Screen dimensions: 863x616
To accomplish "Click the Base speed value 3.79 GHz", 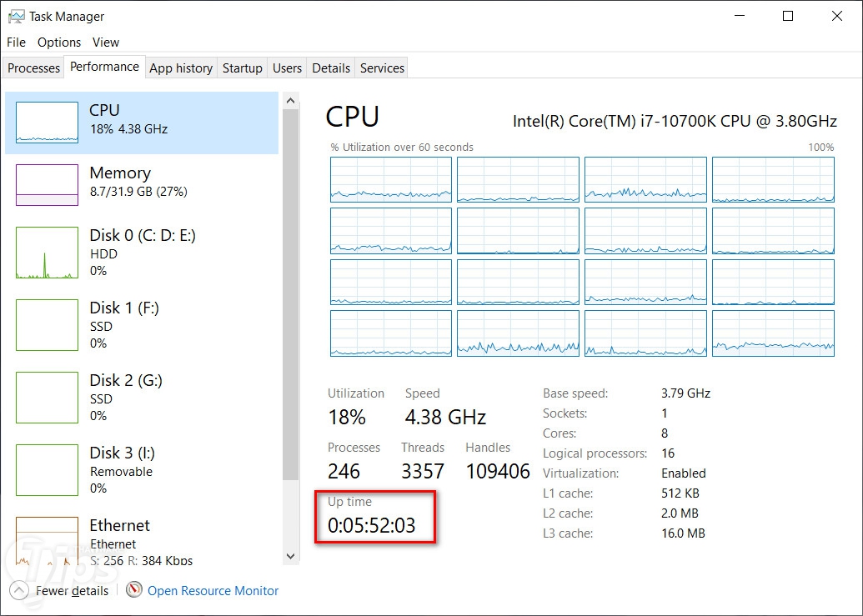I will pos(685,393).
